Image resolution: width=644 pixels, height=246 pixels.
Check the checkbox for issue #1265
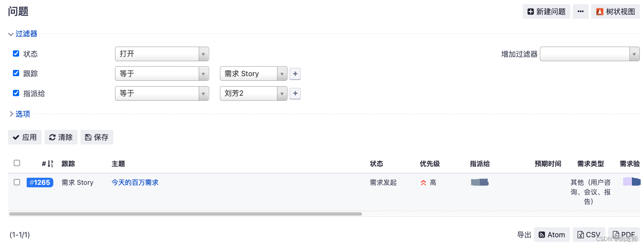(17, 182)
